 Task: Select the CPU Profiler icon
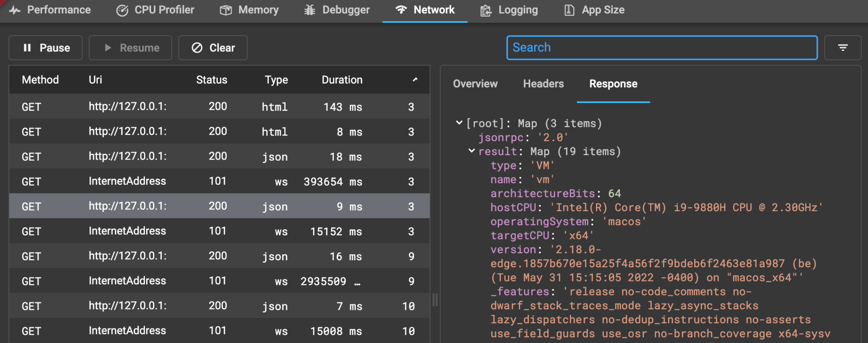point(123,10)
